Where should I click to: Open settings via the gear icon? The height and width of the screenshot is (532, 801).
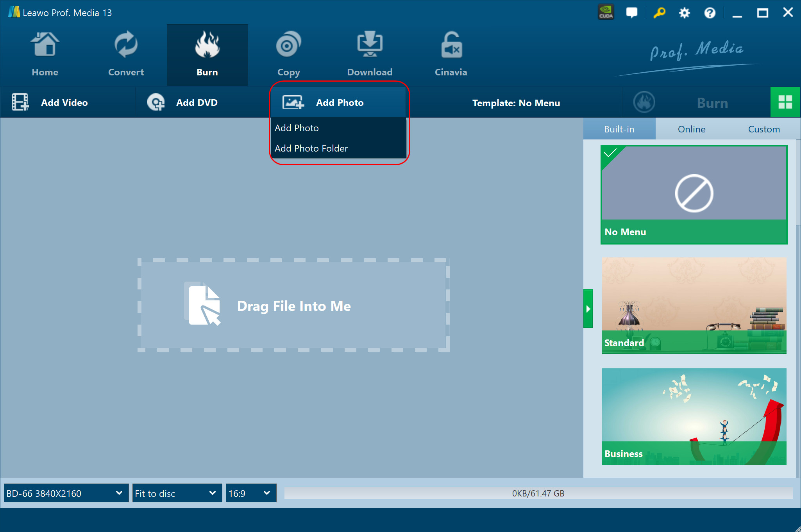click(684, 13)
